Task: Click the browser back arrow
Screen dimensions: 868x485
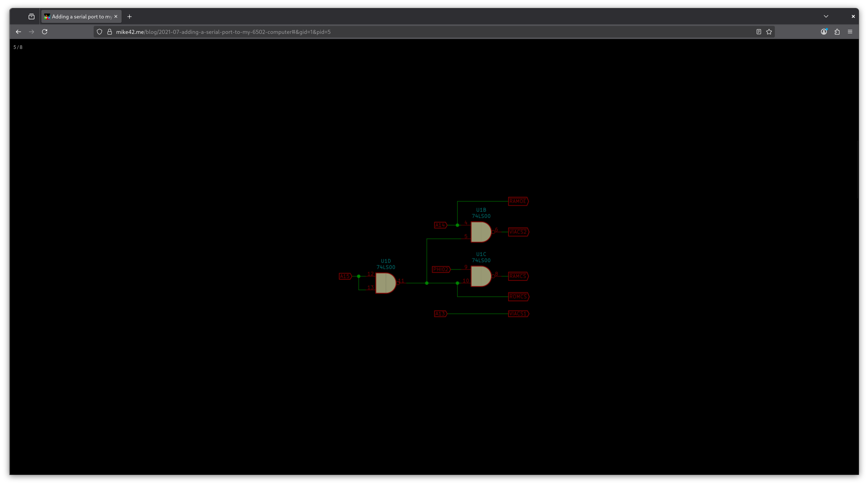Action: 19,32
